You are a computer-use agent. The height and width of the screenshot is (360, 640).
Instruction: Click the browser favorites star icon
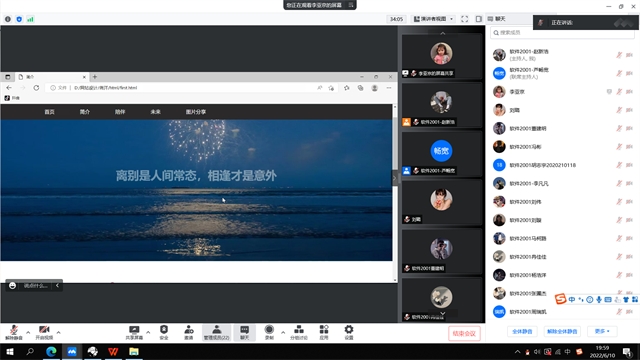coord(347,88)
